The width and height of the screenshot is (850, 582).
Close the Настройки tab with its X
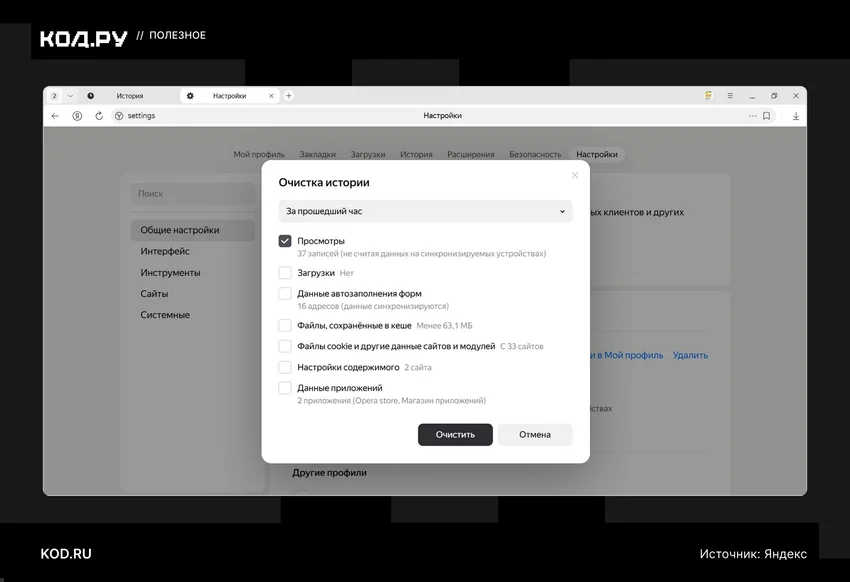point(271,96)
